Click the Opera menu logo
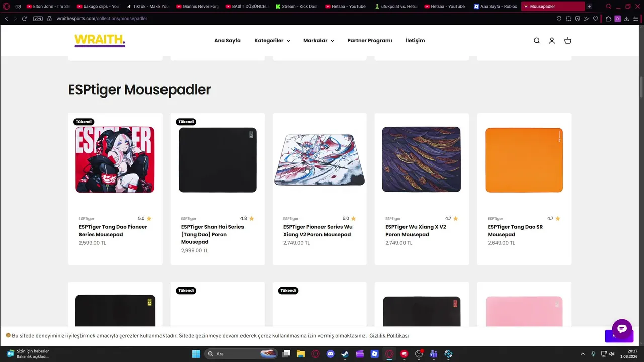Screen dimensions: 644x362 (x=7, y=7)
